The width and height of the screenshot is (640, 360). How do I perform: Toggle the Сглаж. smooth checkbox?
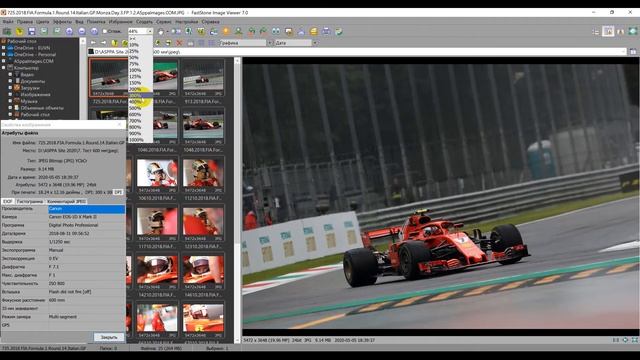tap(105, 31)
